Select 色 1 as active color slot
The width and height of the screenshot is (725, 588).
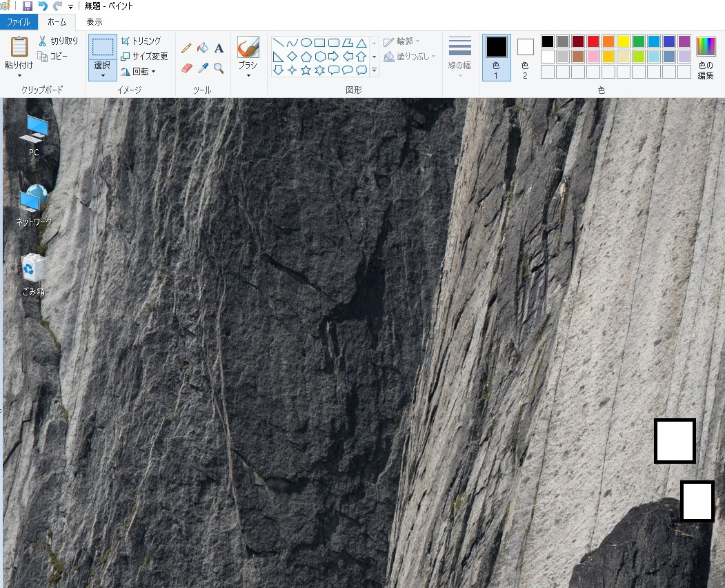496,57
